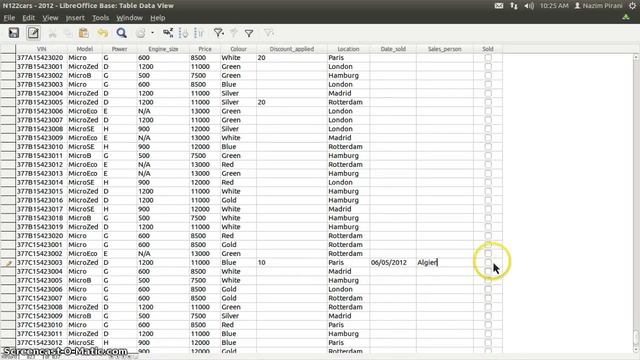Screen dimensions: 640x360
Task: Click the network indicator icon in top panel
Action: (x=514, y=6)
